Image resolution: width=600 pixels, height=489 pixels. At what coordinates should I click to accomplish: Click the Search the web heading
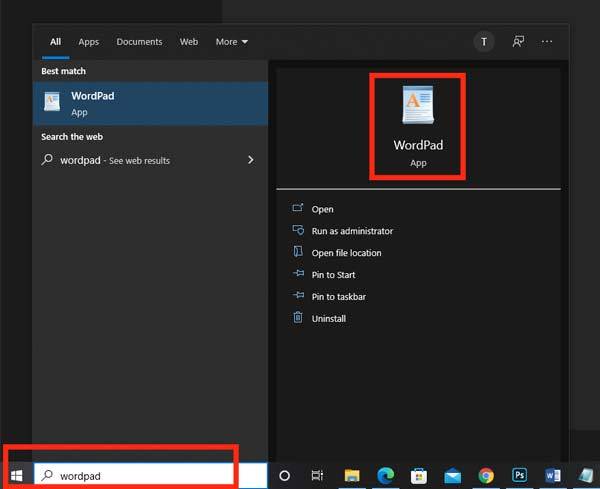pos(72,137)
